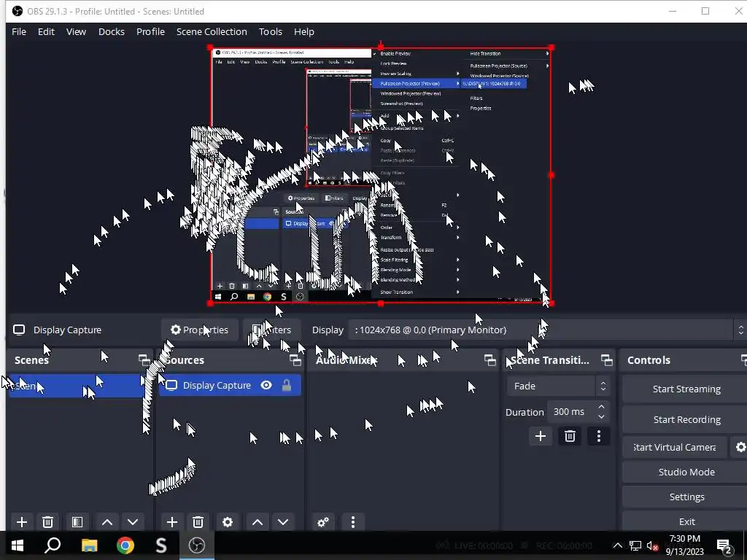Open source properties gear in Sources dock
Viewport: 747px width, 560px height.
[x=228, y=522]
